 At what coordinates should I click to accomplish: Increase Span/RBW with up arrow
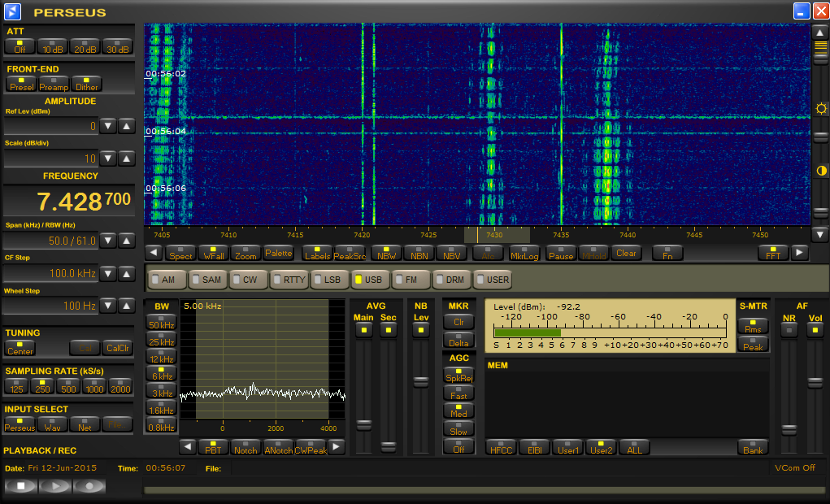(x=127, y=241)
